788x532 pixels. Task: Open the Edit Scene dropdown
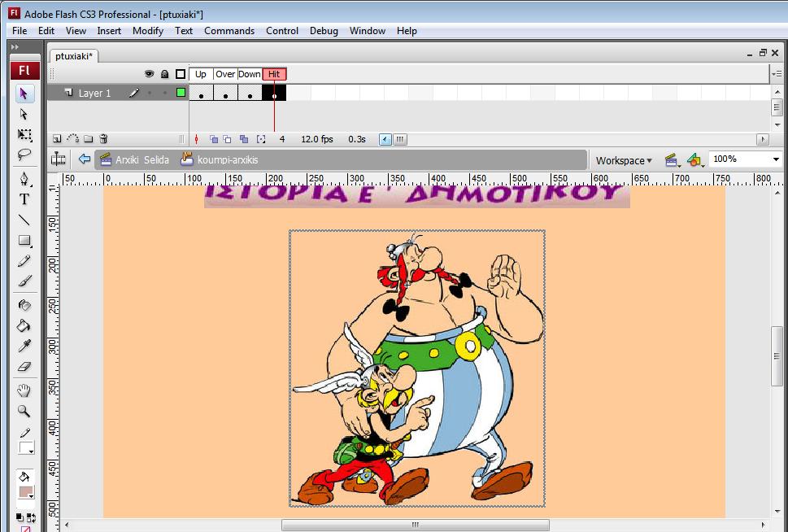coord(672,160)
